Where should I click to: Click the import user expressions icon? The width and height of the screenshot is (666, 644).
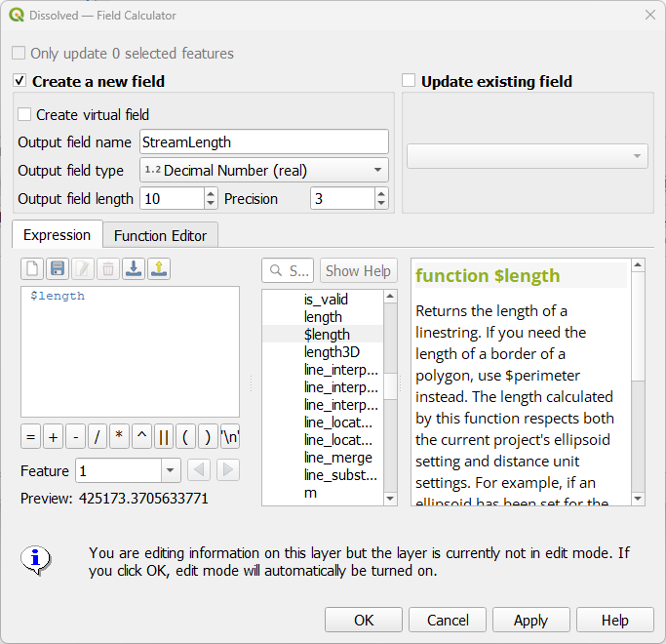tap(134, 269)
